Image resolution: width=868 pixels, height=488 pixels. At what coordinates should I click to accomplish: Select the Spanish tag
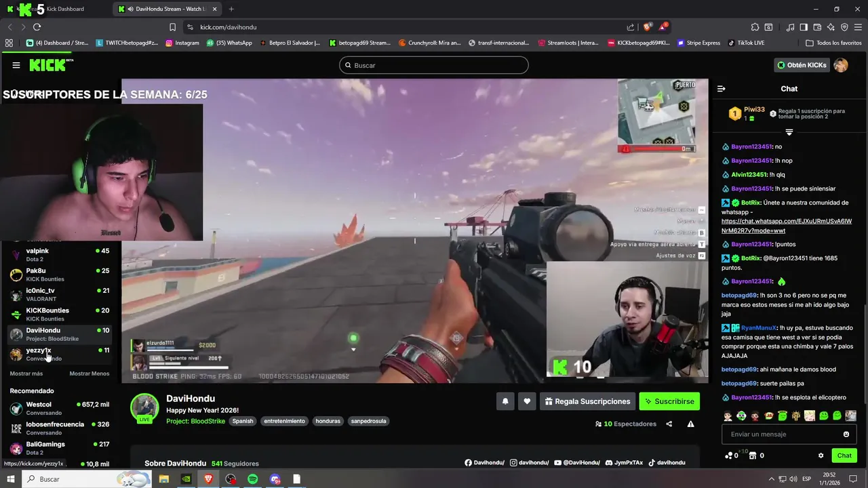point(242,421)
